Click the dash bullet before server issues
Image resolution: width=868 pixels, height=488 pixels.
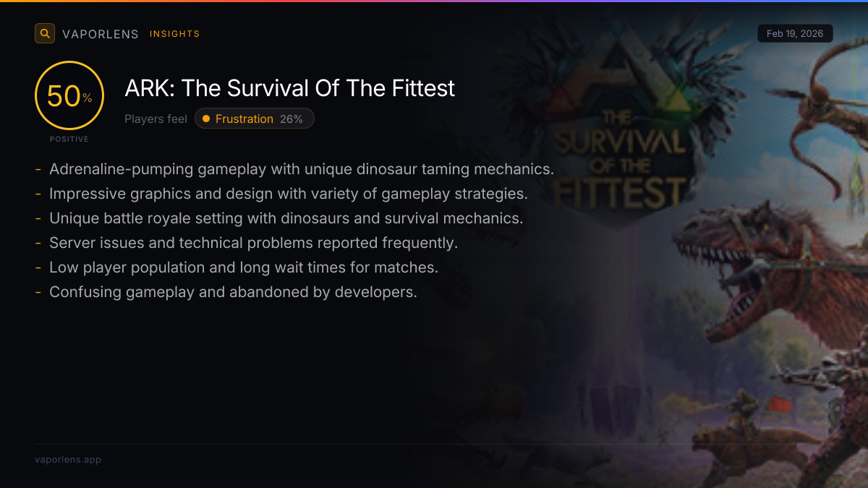[x=38, y=243]
